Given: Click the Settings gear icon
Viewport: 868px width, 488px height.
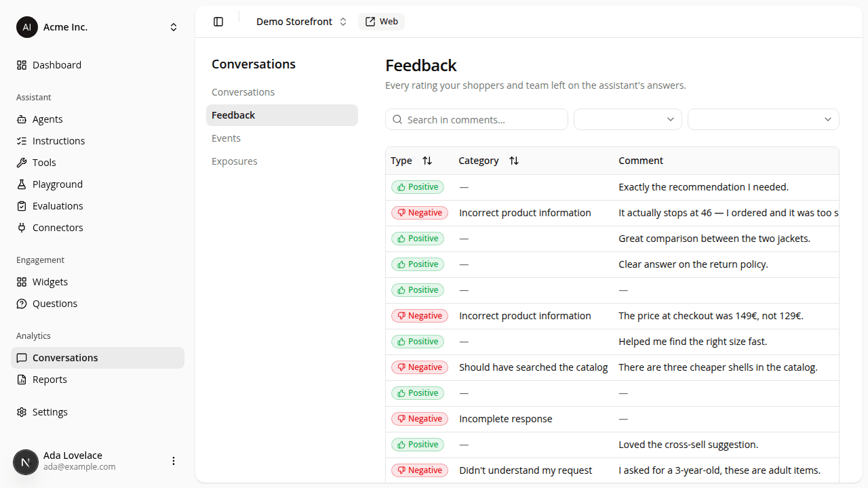Looking at the screenshot, I should pyautogui.click(x=22, y=412).
